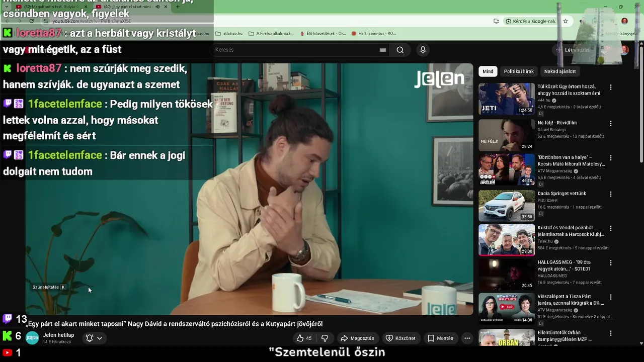This screenshot has height=362, width=644.
Task: Click the YouTube search magnifier button
Action: 400,50
